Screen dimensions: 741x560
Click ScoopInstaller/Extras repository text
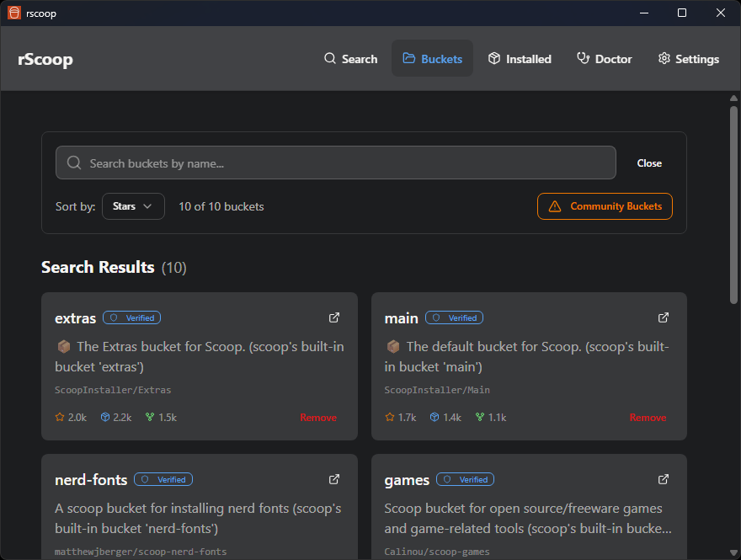(x=113, y=390)
